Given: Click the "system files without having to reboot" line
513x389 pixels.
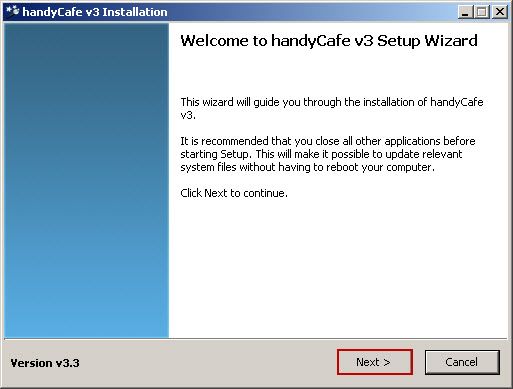Looking at the screenshot, I should tap(307, 167).
